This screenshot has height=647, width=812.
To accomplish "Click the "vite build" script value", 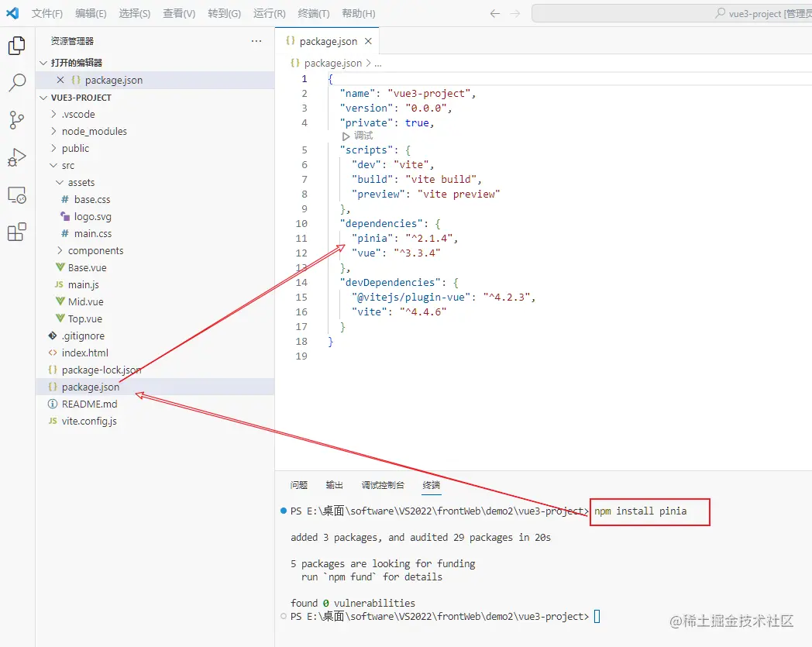I will click(x=441, y=179).
